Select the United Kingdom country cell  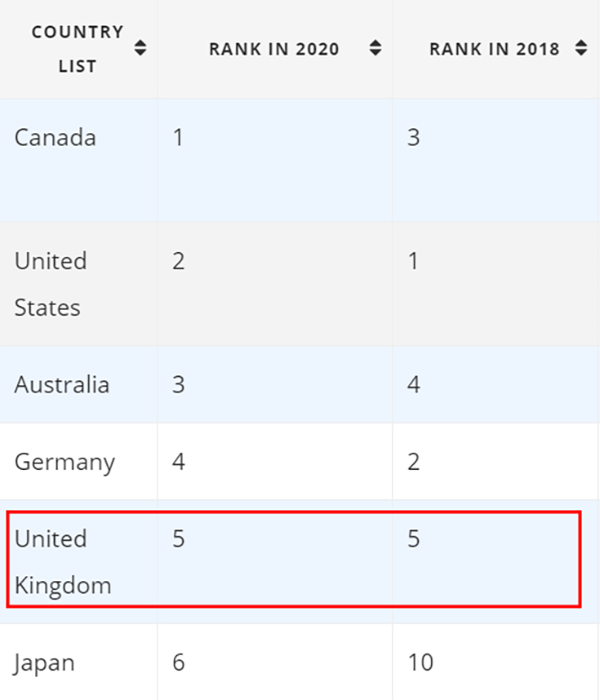[x=62, y=562]
